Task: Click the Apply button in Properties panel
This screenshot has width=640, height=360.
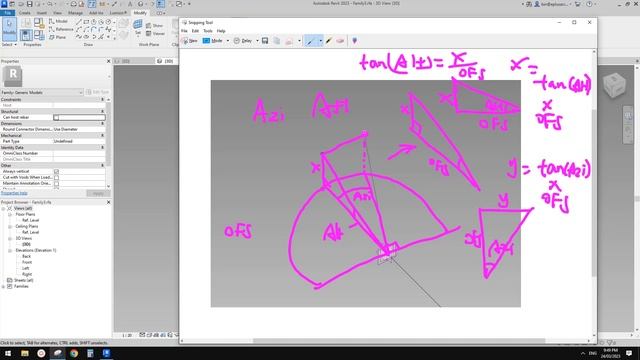Action: pos(98,193)
